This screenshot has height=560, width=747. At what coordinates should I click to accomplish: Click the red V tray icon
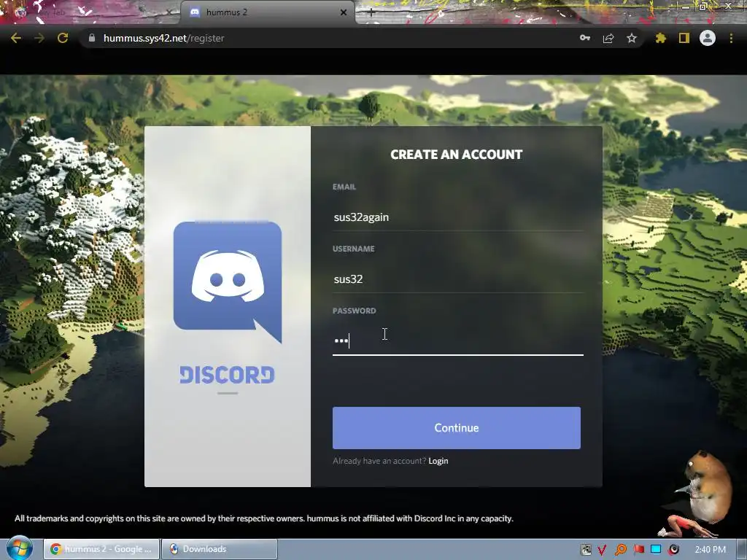pyautogui.click(x=602, y=550)
